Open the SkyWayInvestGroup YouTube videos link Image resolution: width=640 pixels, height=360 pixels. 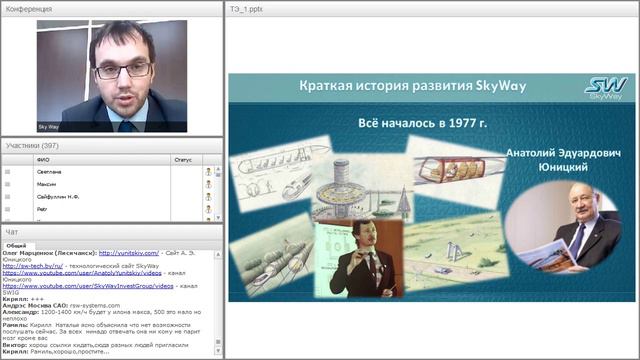[88, 286]
